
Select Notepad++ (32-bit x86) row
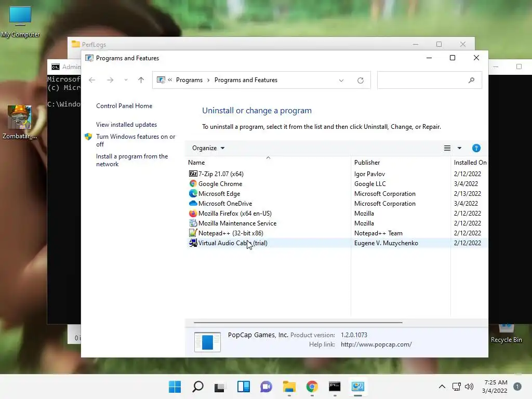[337, 233]
